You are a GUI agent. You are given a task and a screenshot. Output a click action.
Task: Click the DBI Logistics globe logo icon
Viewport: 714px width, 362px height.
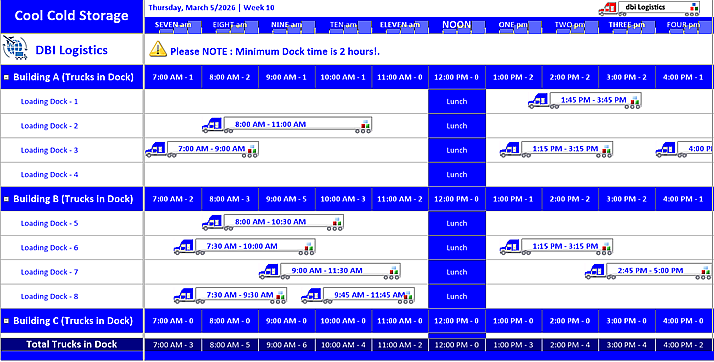tap(15, 48)
